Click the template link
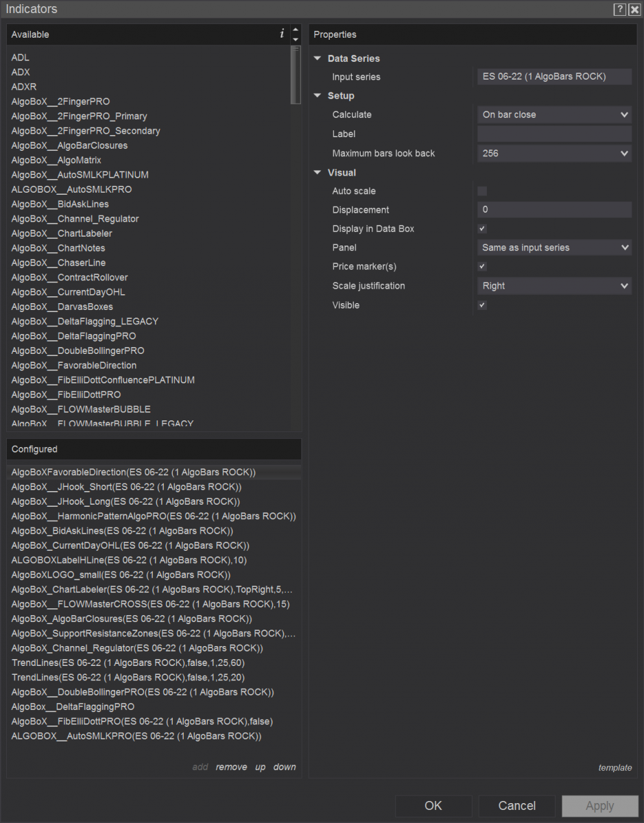This screenshot has height=823, width=644. (615, 767)
